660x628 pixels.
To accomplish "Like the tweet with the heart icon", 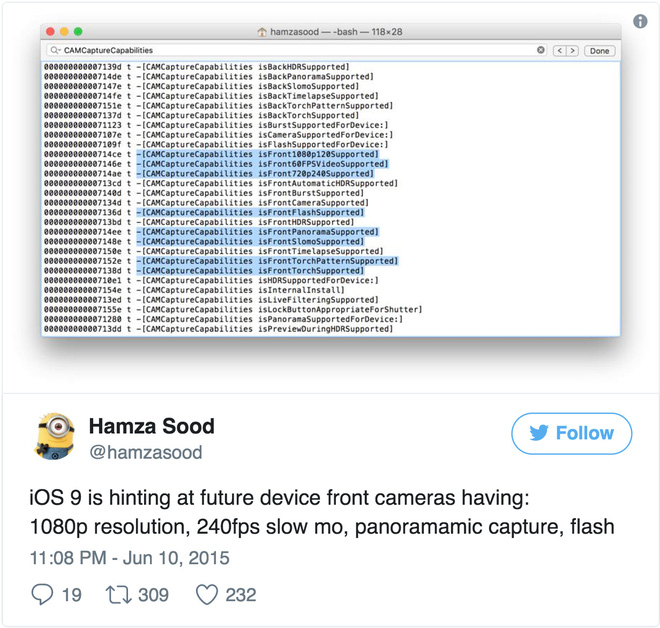I will 207,595.
